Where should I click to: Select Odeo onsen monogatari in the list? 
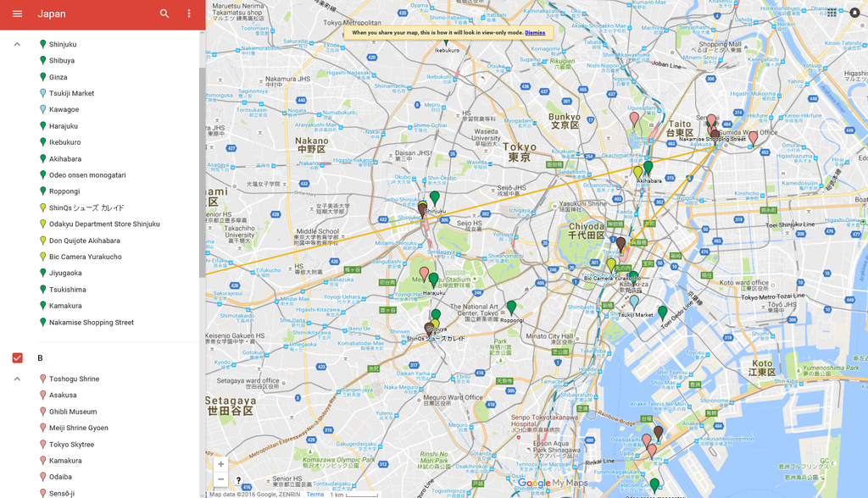(x=86, y=175)
